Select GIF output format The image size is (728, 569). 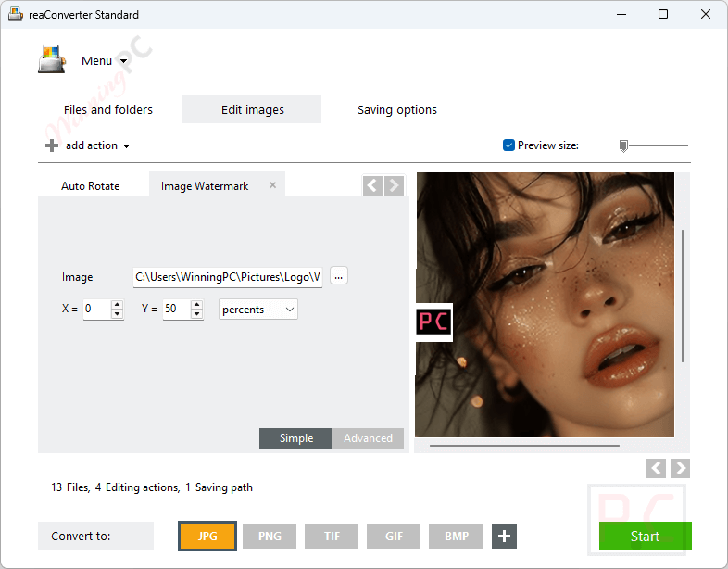pos(394,536)
